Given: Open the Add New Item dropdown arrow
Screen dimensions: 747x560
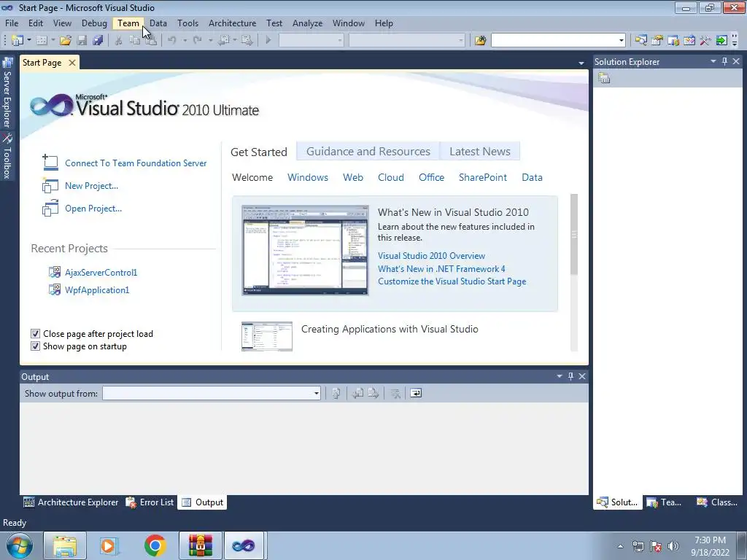Looking at the screenshot, I should click(x=53, y=41).
